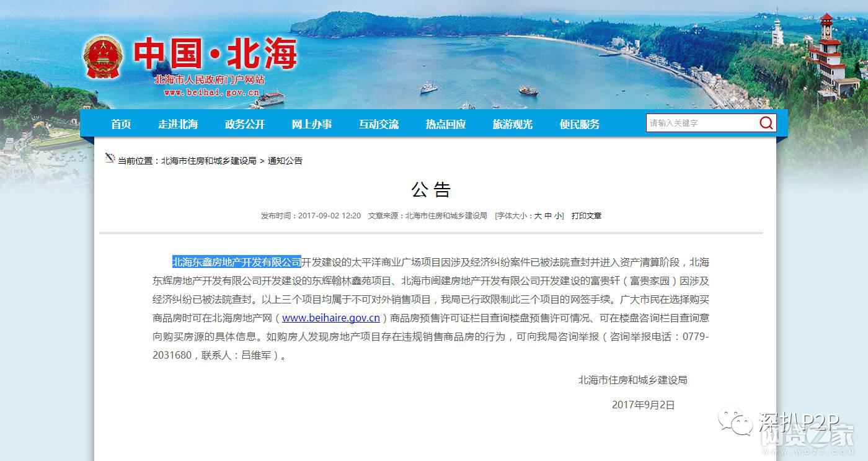
Task: Navigate to 首页 in the menu bar
Action: [x=120, y=123]
